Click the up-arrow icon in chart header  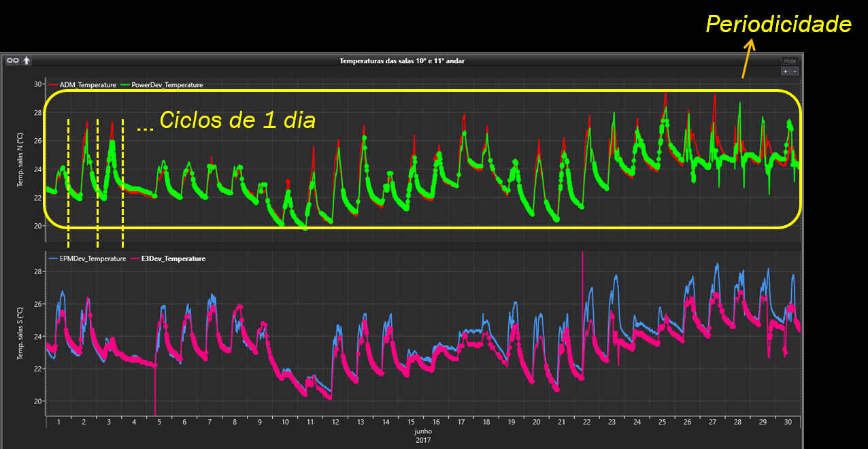point(27,61)
